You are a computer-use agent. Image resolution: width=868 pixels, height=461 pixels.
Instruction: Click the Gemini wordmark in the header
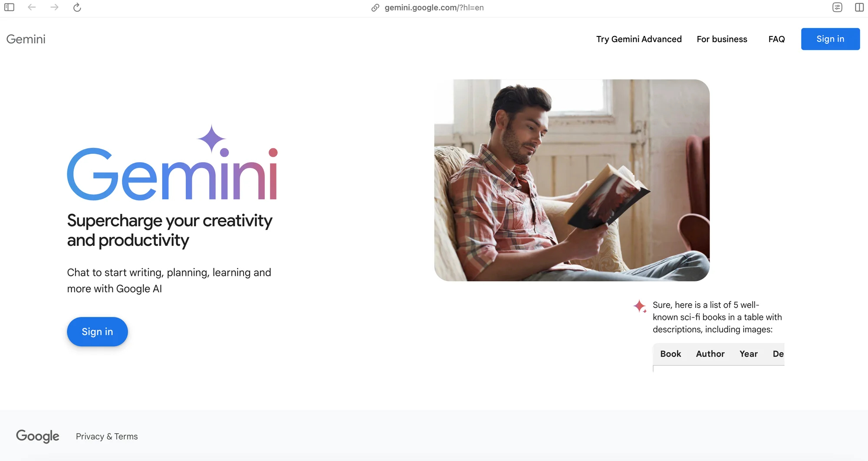click(26, 39)
